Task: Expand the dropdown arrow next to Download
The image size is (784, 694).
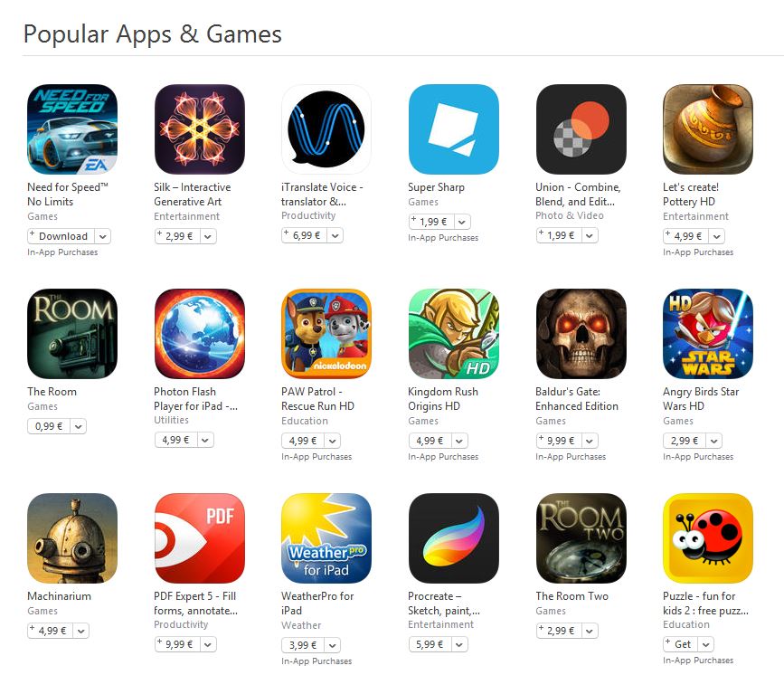Action: (x=102, y=236)
